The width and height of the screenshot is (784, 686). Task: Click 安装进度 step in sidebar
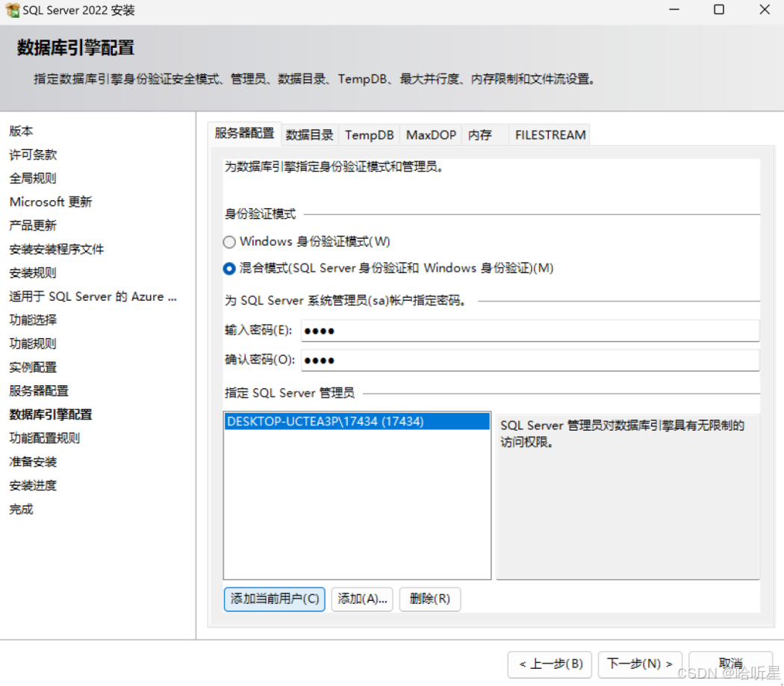pos(33,485)
